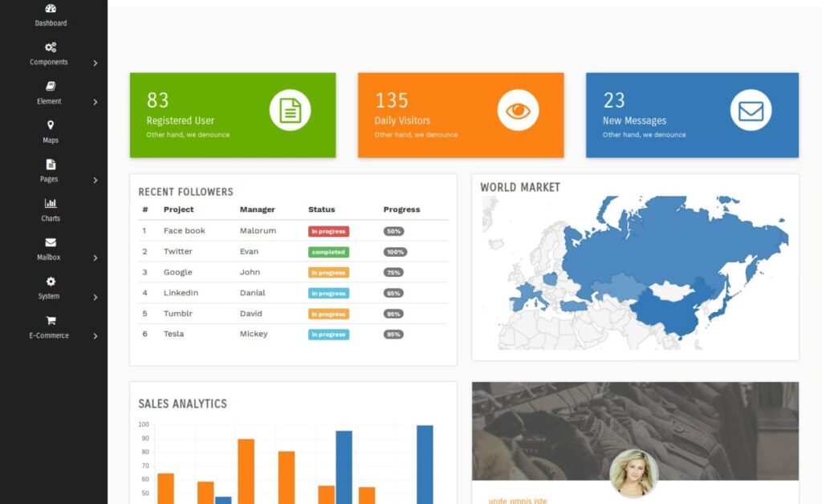Screen dimensions: 822x504
Task: Click the eye icon on Daily Visitors card
Action: (518, 111)
